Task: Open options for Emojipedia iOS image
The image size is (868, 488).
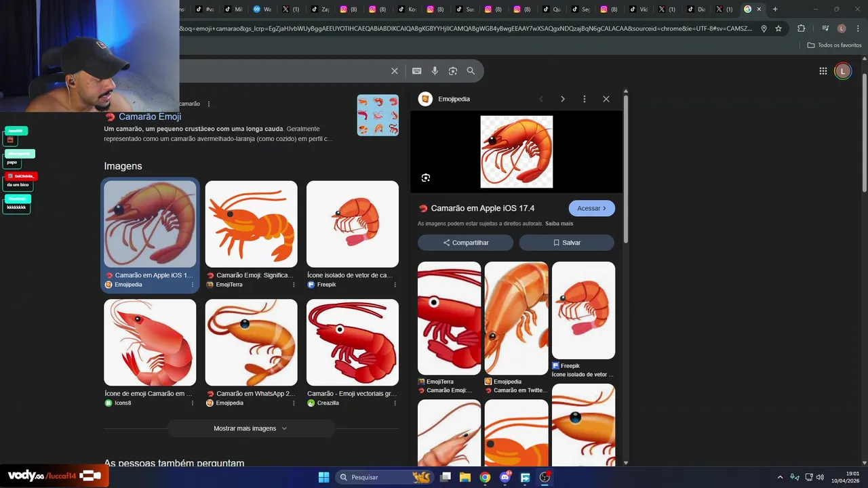Action: click(192, 285)
